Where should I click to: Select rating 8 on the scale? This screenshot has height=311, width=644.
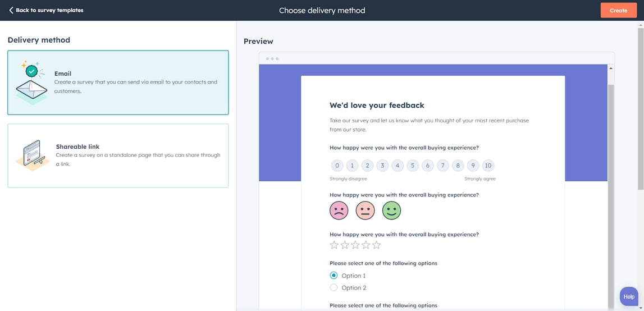[458, 166]
